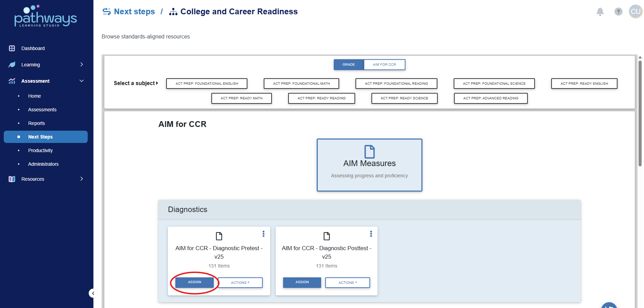This screenshot has height=308, width=644.
Task: Open Assessments menu item
Action: point(42,110)
